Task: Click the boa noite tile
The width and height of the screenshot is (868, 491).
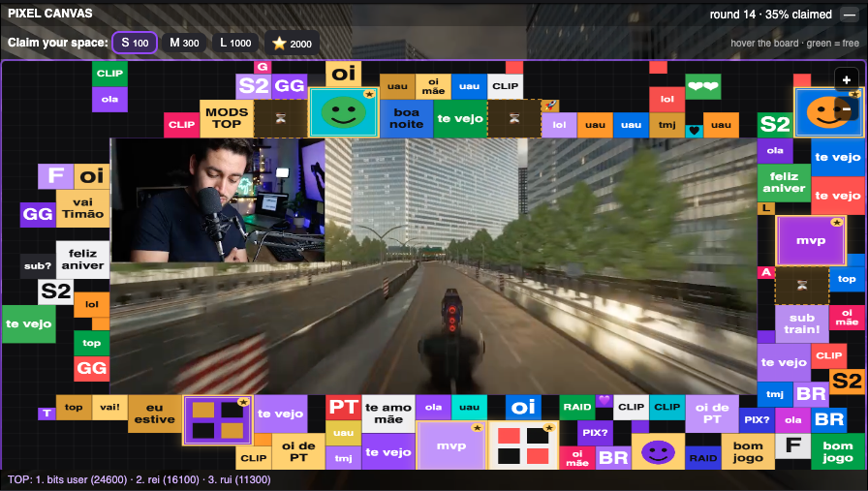Action: [406, 118]
